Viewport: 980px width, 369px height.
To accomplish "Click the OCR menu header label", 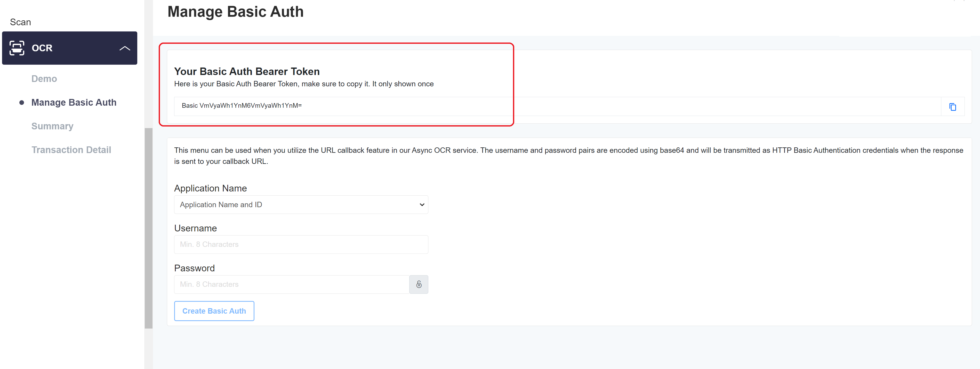I will [x=42, y=48].
